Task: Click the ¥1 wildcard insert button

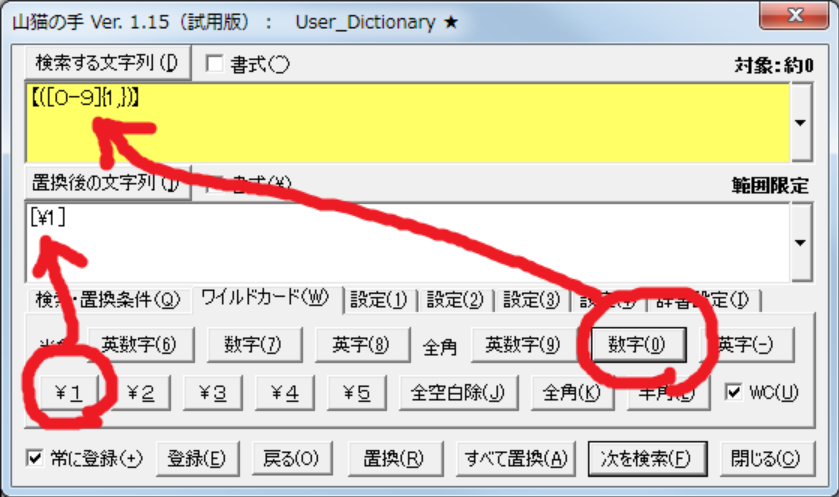Action: (x=67, y=392)
